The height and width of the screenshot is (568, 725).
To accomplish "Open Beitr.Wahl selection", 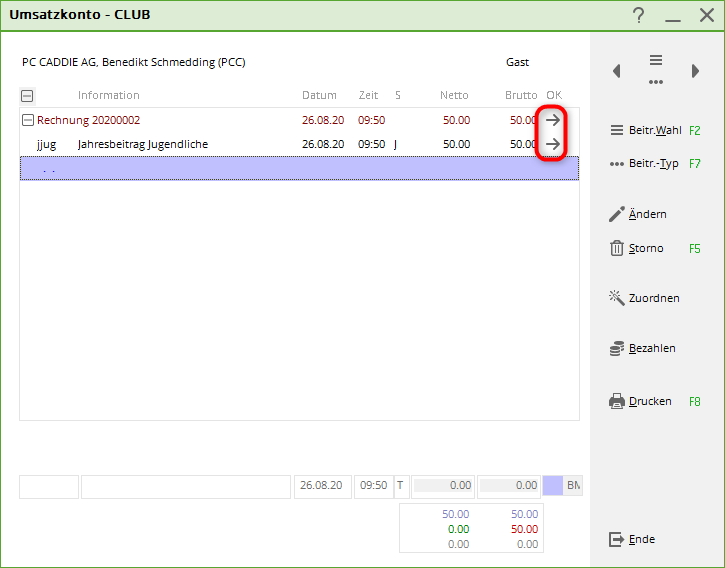I will pos(655,130).
